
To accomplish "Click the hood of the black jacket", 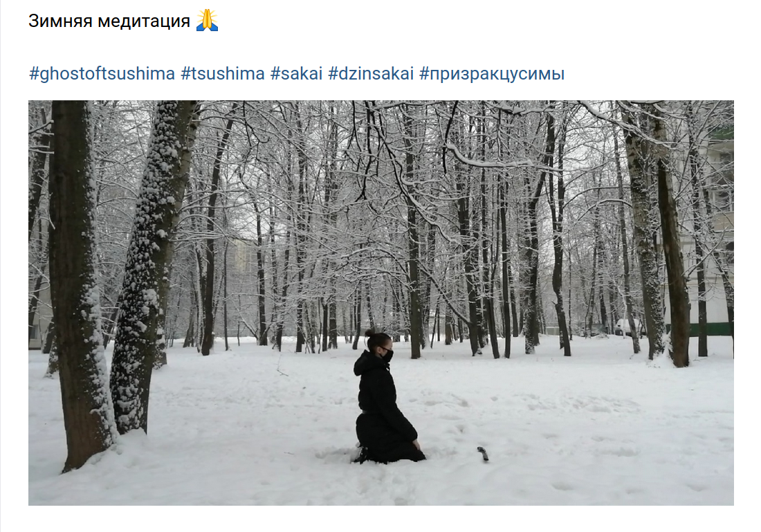I will (x=364, y=363).
